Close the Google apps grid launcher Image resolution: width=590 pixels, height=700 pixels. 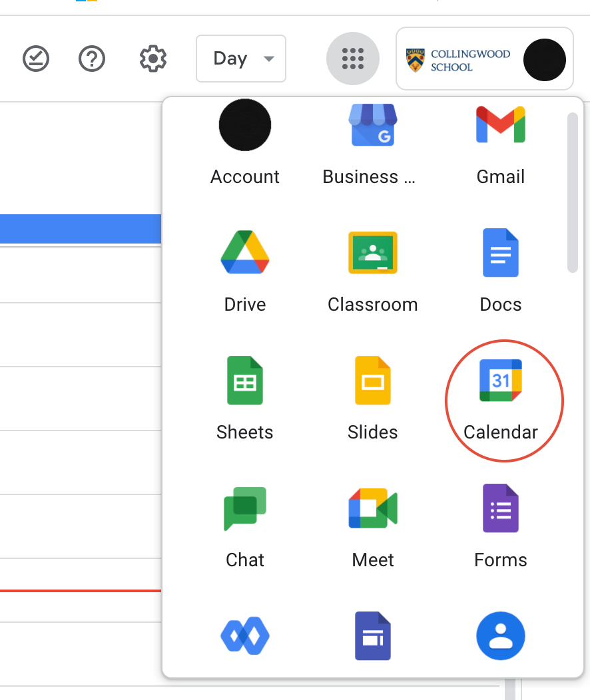(x=353, y=59)
